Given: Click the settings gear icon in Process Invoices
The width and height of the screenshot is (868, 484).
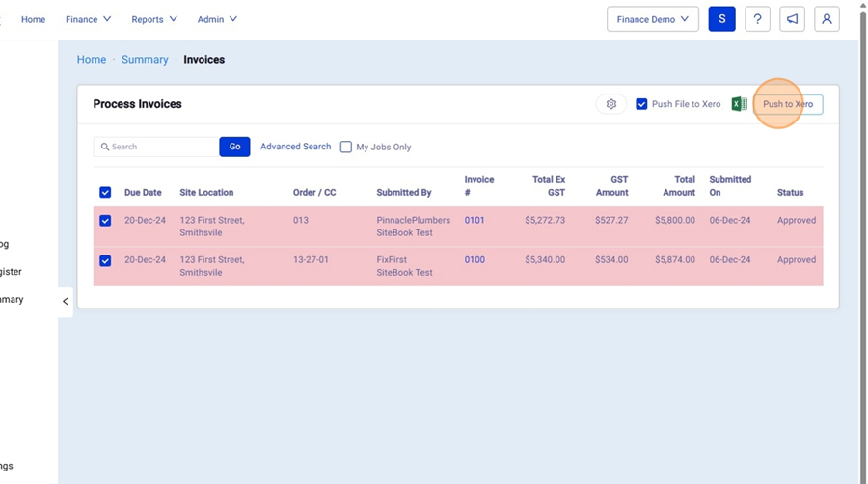Looking at the screenshot, I should (x=610, y=104).
